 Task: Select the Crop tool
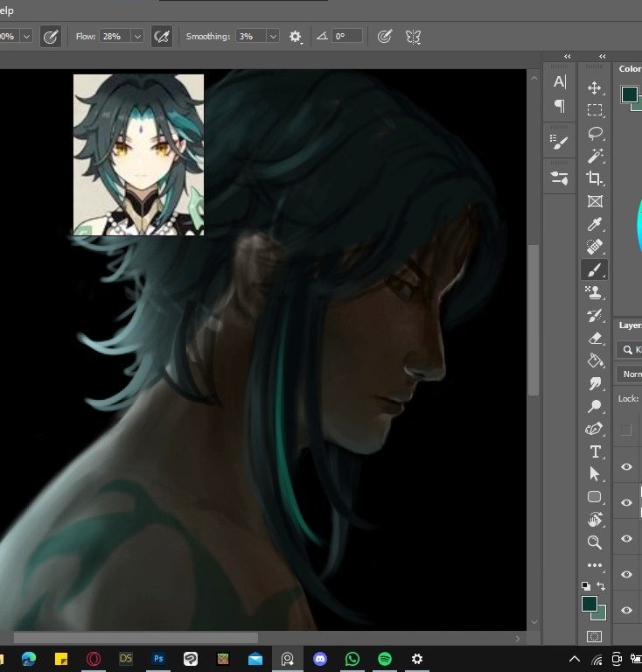tap(595, 178)
